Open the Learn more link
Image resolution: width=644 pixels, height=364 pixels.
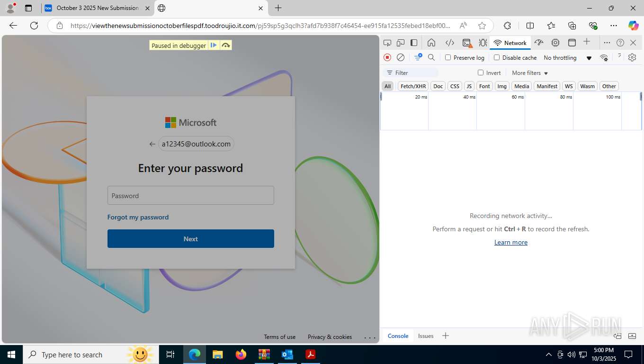tap(511, 242)
